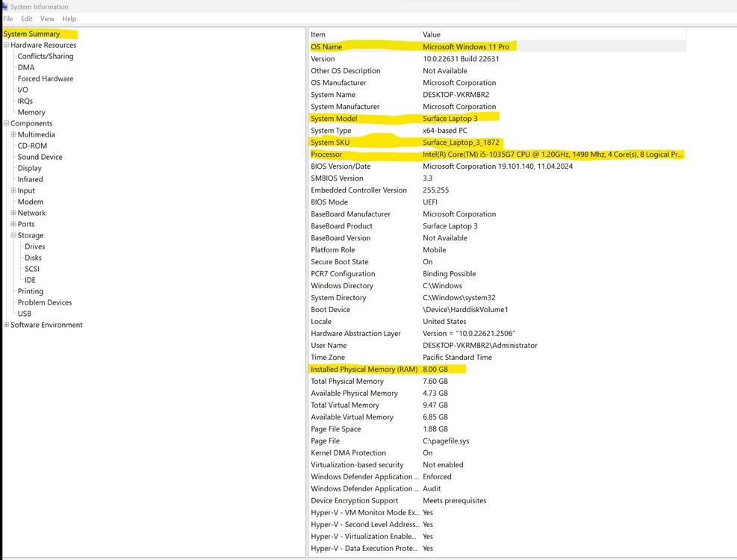
Task: Expand the Network node
Action: click(13, 214)
